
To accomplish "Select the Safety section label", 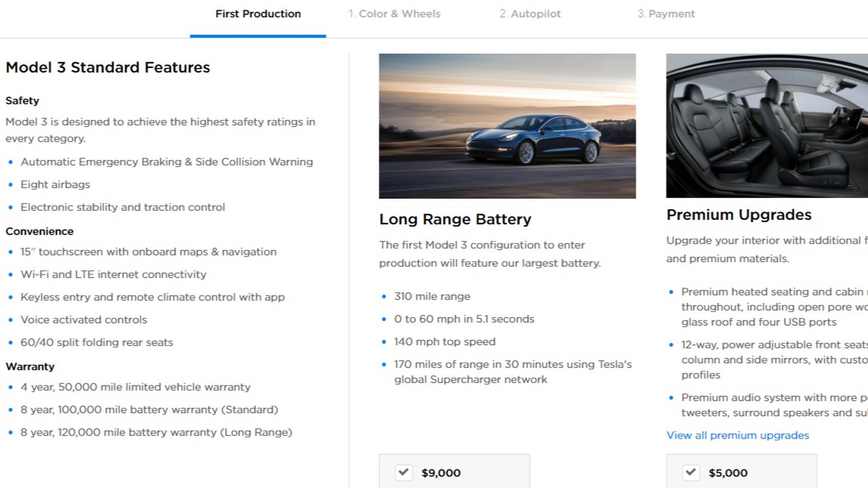I will (x=22, y=100).
